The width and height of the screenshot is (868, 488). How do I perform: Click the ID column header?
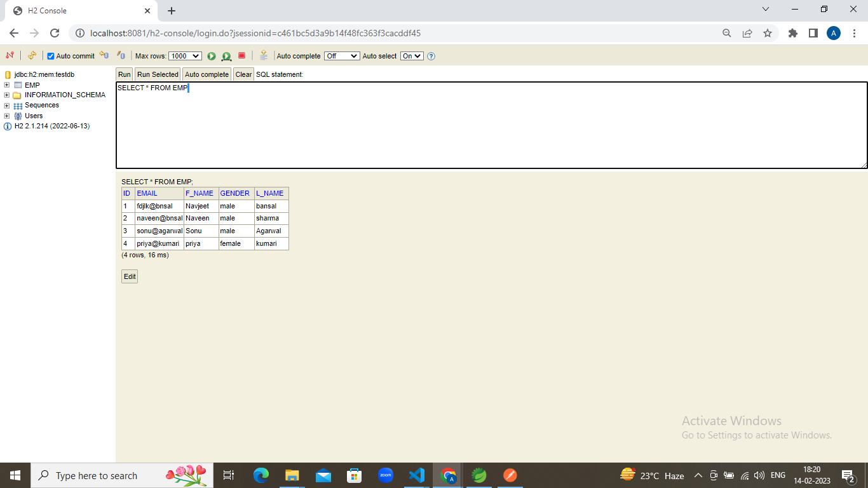pos(127,193)
